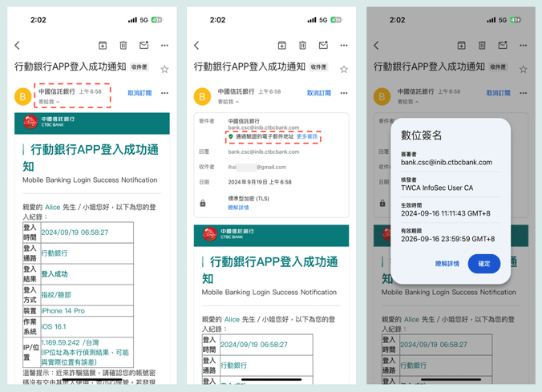Image resolution: width=542 pixels, height=392 pixels.
Task: Tap sender address bank.csc@inib.ctbcbank.com under 寄件者
Action: pyautogui.click(x=264, y=127)
